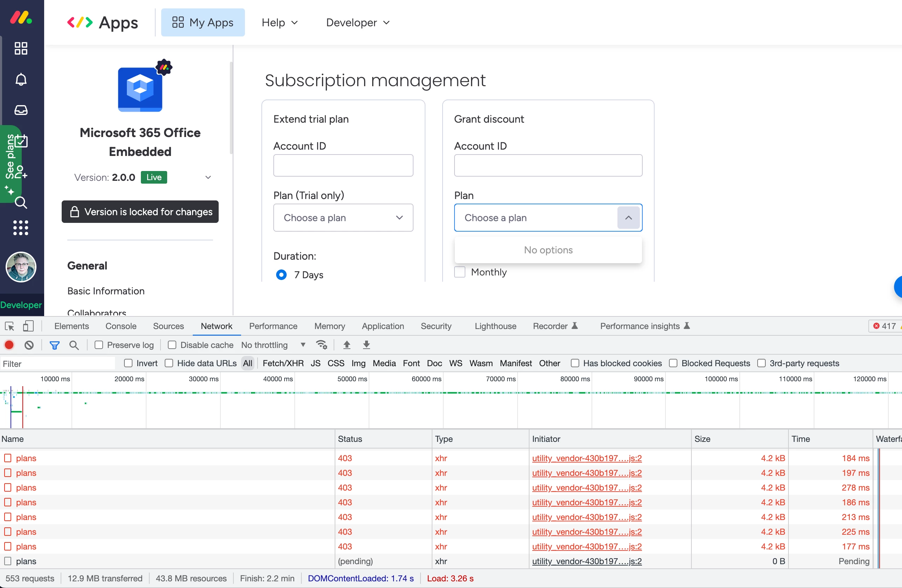Check Hide data URLs checkbox
Viewport: 902px width, 588px height.
coord(169,363)
